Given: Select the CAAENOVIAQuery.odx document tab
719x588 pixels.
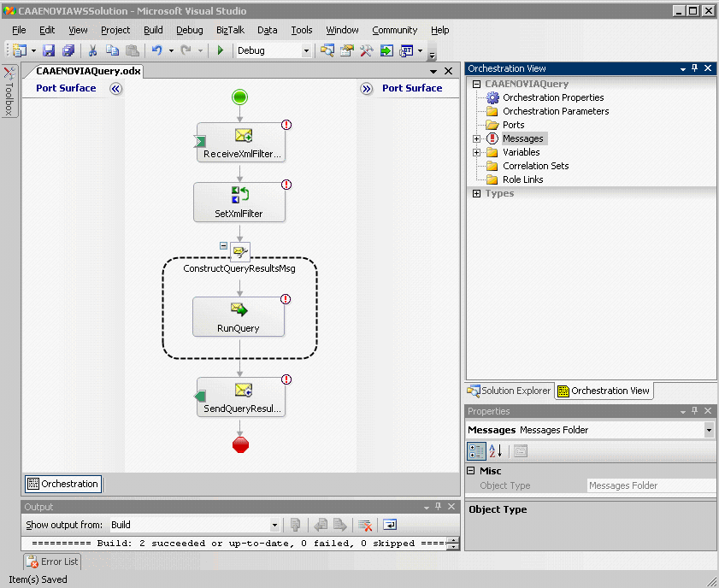Looking at the screenshot, I should (x=88, y=71).
